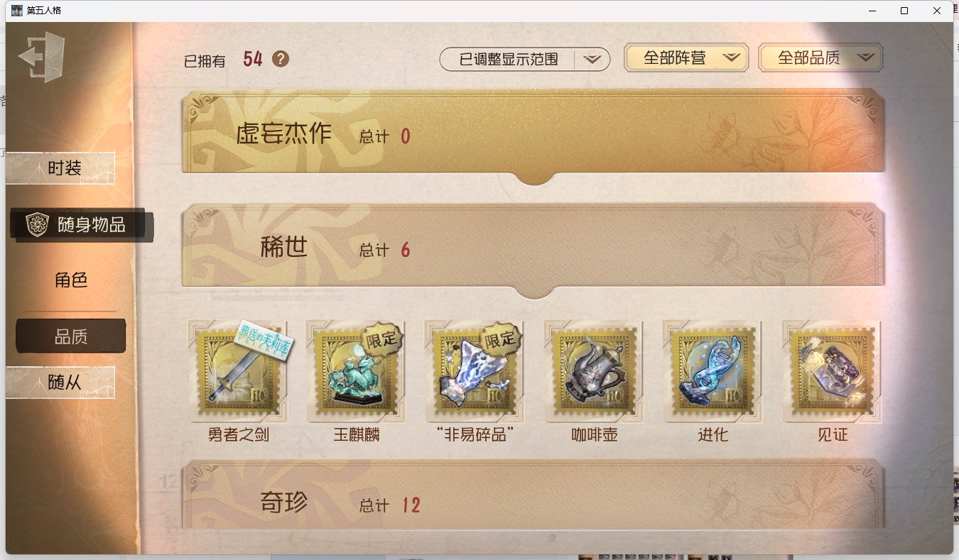Sort by 角色 option
Screen dimensions: 959x560
pos(71,280)
